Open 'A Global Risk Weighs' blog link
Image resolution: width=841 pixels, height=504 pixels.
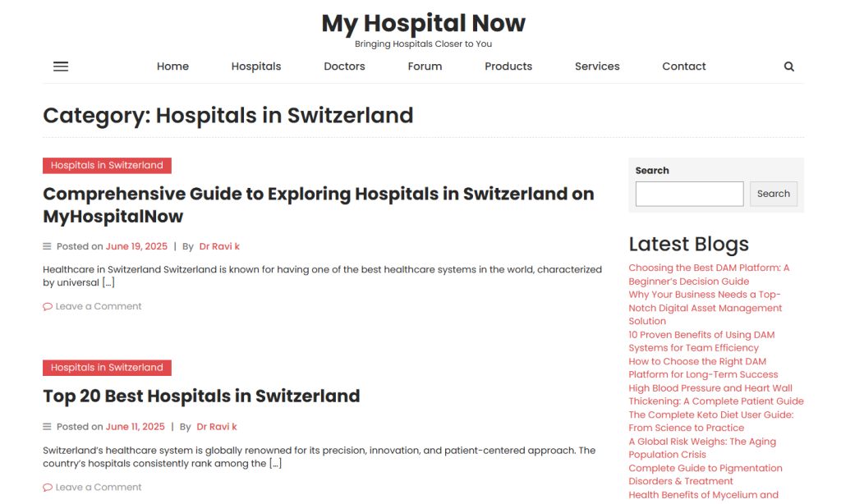click(702, 448)
